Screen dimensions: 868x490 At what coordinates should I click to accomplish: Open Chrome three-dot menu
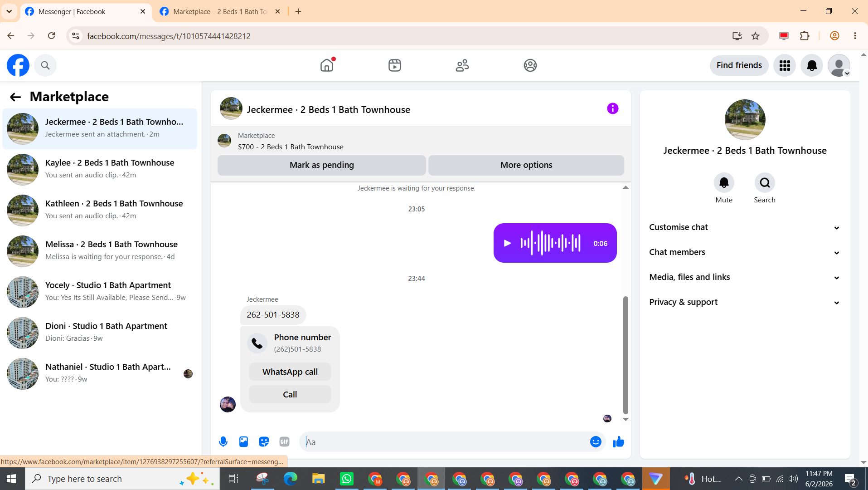coord(855,36)
